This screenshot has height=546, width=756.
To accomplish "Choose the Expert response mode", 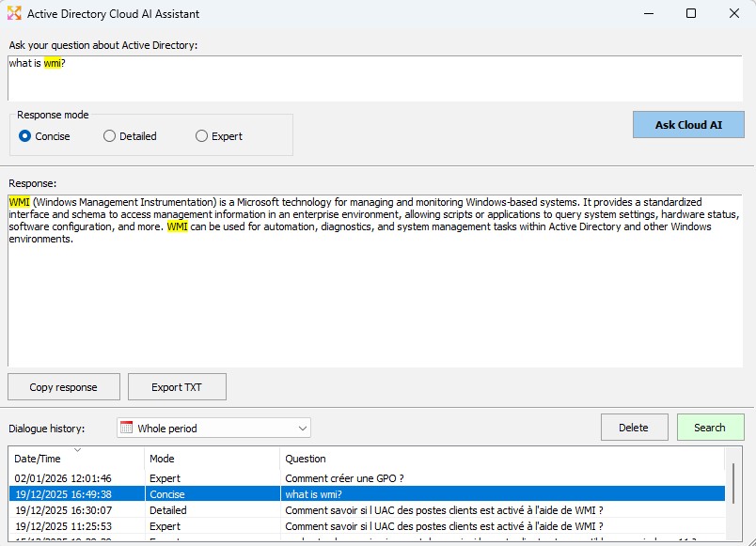I will coord(201,136).
